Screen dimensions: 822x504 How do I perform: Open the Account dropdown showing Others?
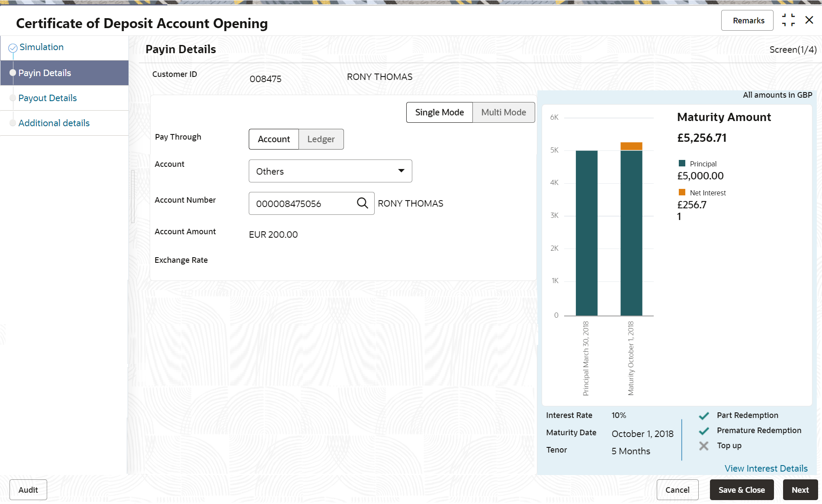[x=331, y=171]
